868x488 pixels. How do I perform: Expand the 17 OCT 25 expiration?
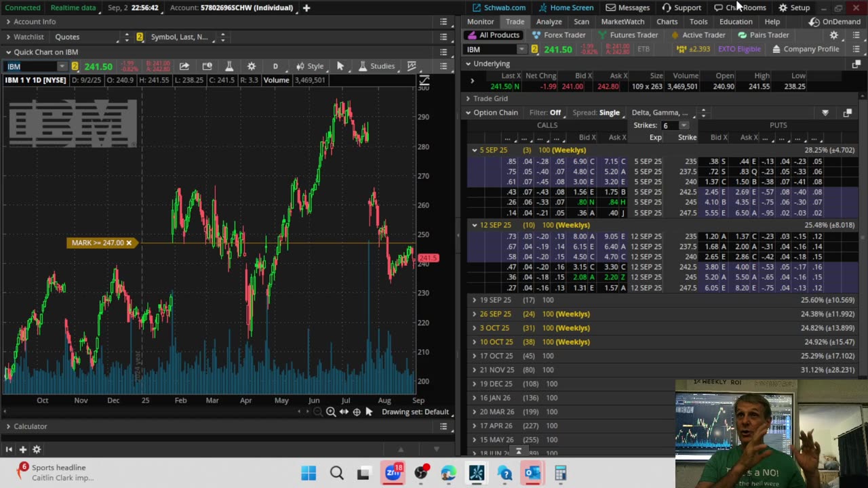475,356
